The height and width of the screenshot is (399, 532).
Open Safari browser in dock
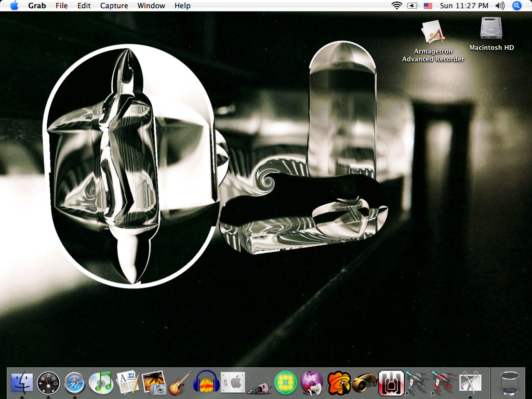75,383
